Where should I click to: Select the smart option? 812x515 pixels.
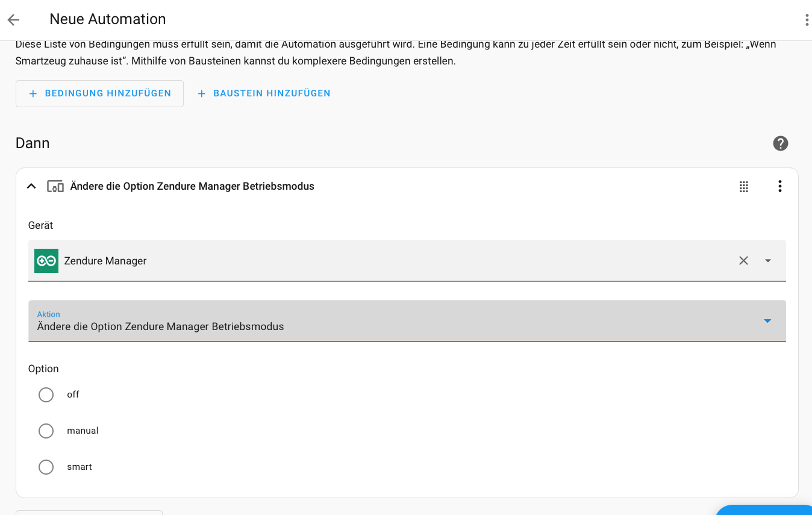46,467
